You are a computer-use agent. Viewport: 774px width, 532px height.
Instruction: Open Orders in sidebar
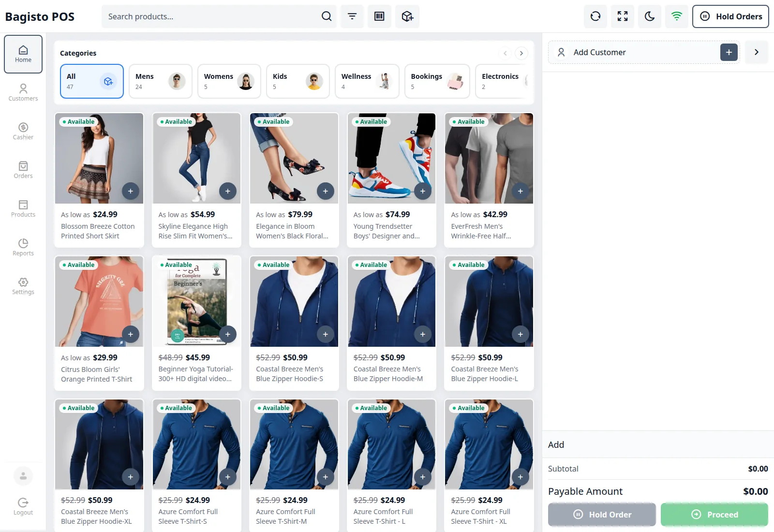[x=23, y=170]
